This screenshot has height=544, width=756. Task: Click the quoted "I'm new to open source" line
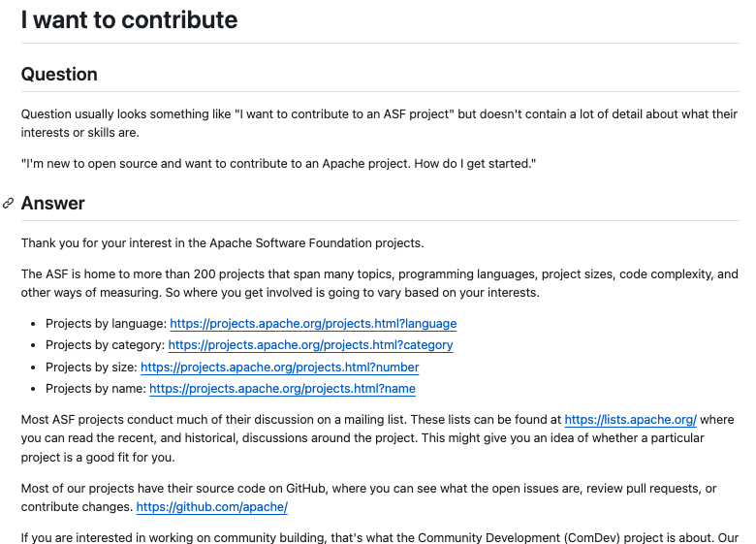279,163
